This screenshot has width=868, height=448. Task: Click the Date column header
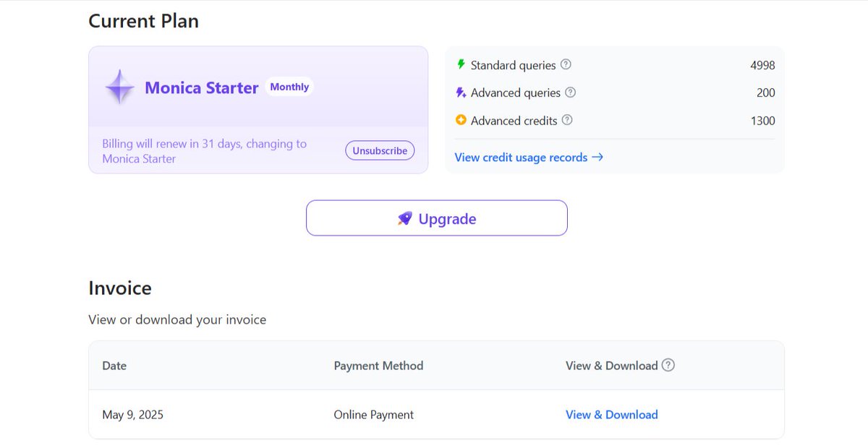coord(114,366)
